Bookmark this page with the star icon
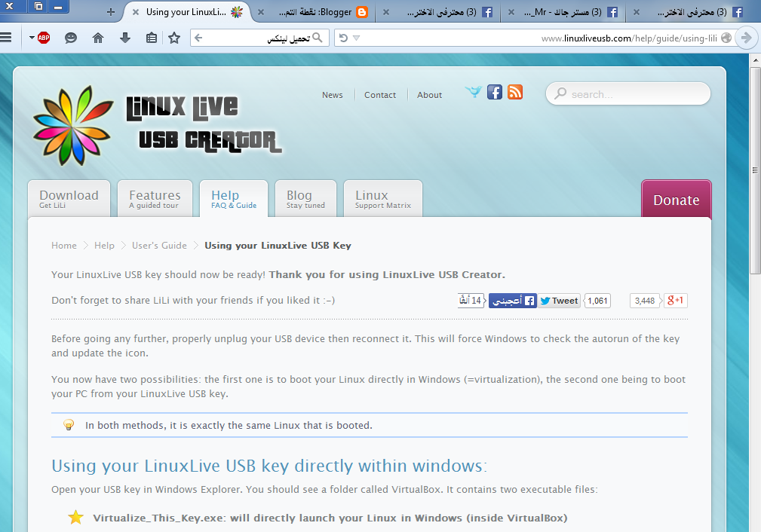The width and height of the screenshot is (761, 532). pos(174,38)
